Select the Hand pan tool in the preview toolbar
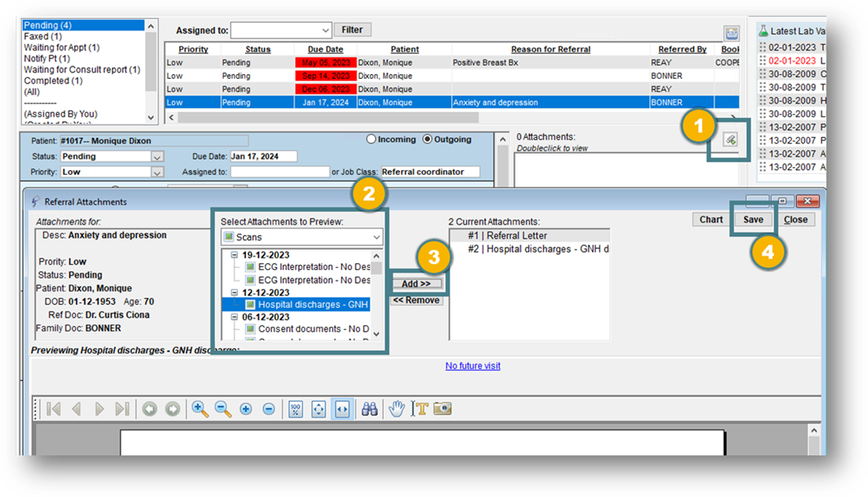The image size is (868, 497). pyautogui.click(x=397, y=408)
